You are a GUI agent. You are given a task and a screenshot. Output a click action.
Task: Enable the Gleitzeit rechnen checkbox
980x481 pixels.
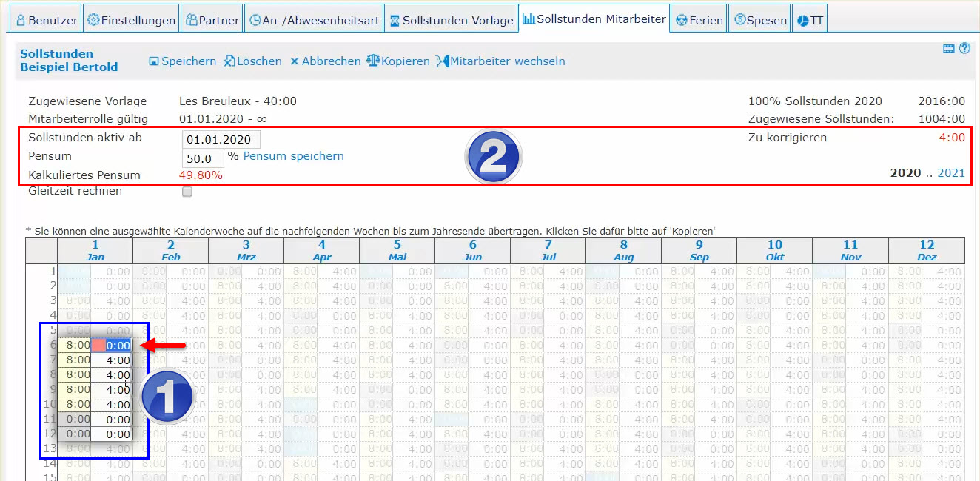[x=187, y=192]
